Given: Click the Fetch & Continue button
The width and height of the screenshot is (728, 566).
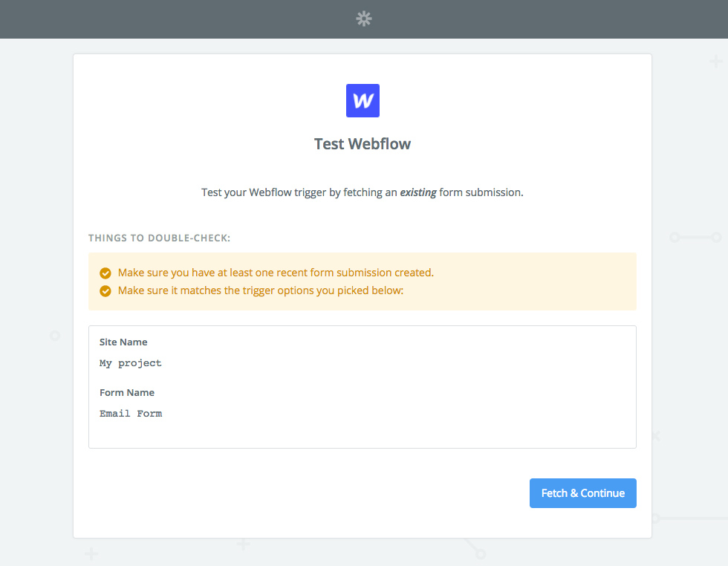Looking at the screenshot, I should point(582,493).
